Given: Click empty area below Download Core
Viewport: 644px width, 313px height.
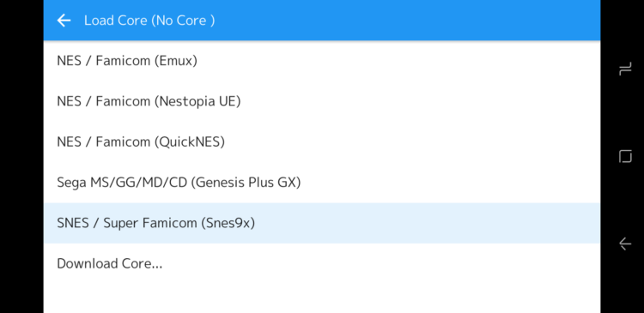Looking at the screenshot, I should pyautogui.click(x=322, y=298).
